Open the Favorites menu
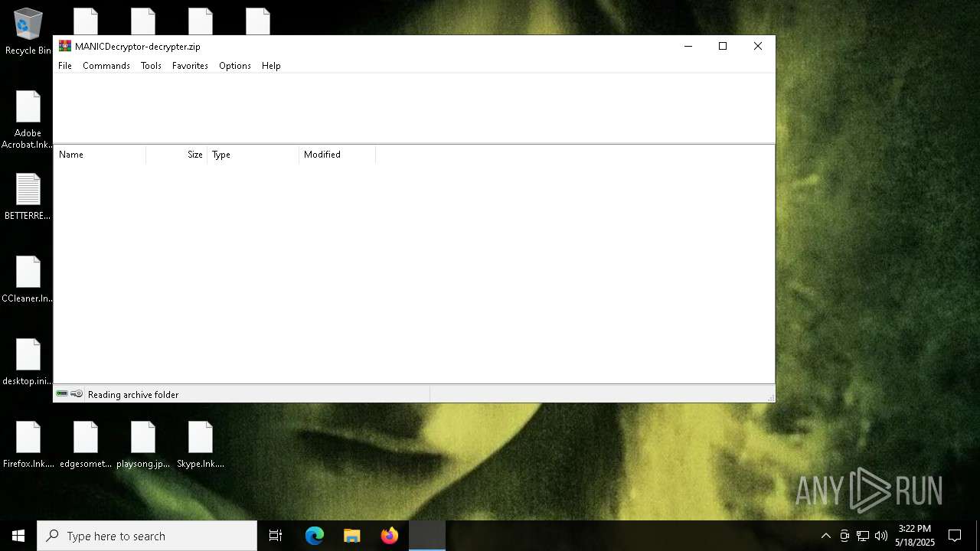Viewport: 980px width, 551px height. pyautogui.click(x=190, y=66)
